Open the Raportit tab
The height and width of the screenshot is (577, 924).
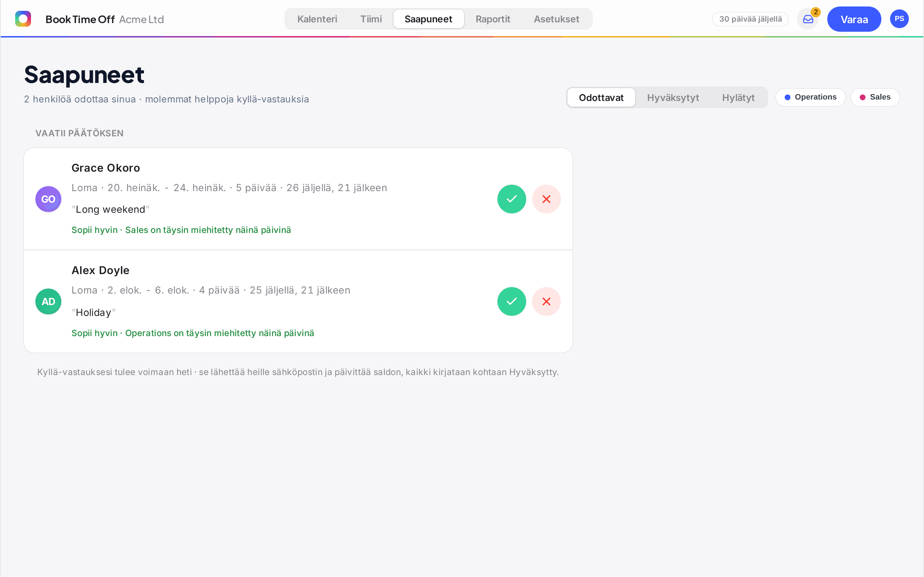(x=493, y=19)
